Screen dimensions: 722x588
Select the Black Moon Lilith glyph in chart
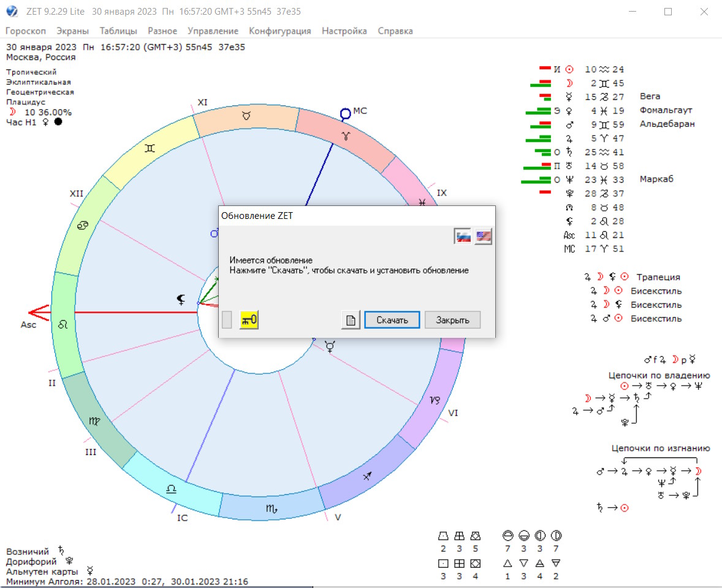[181, 299]
